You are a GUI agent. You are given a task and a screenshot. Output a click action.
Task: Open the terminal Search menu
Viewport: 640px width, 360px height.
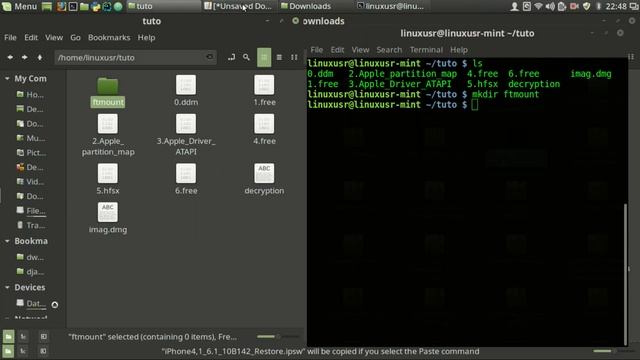pos(389,50)
